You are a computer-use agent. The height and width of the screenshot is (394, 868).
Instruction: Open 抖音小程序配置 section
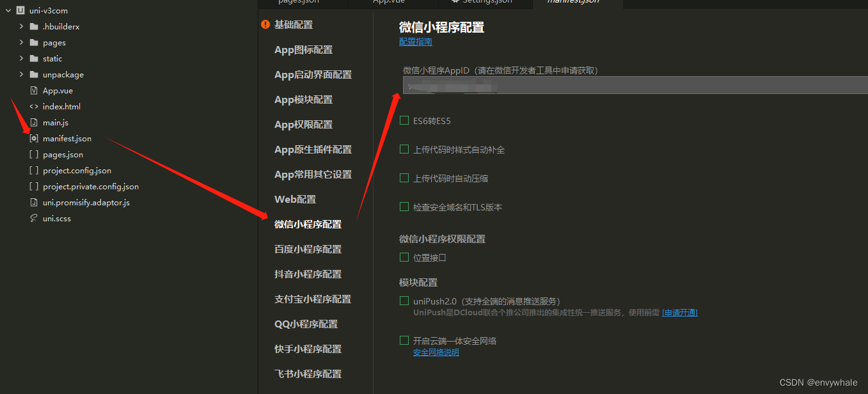[308, 274]
